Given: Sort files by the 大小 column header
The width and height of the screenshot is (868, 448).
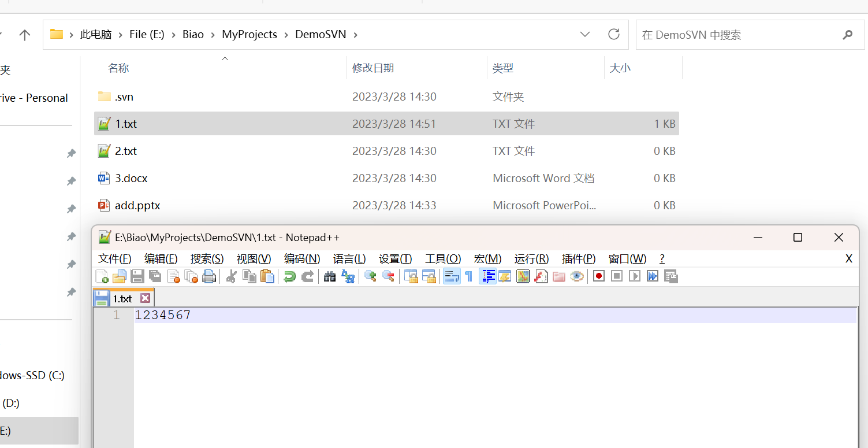Looking at the screenshot, I should pos(620,68).
